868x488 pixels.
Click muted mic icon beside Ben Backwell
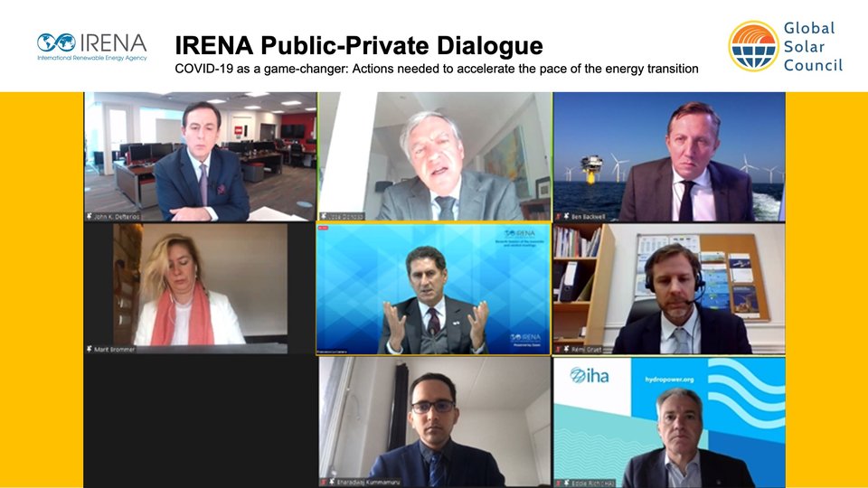tap(566, 216)
